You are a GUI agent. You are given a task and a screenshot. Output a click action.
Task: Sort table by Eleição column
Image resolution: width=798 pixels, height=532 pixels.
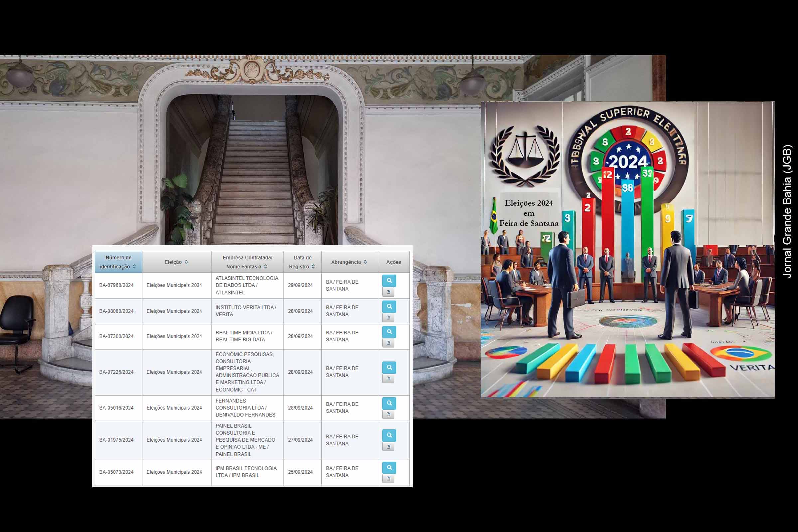176,262
